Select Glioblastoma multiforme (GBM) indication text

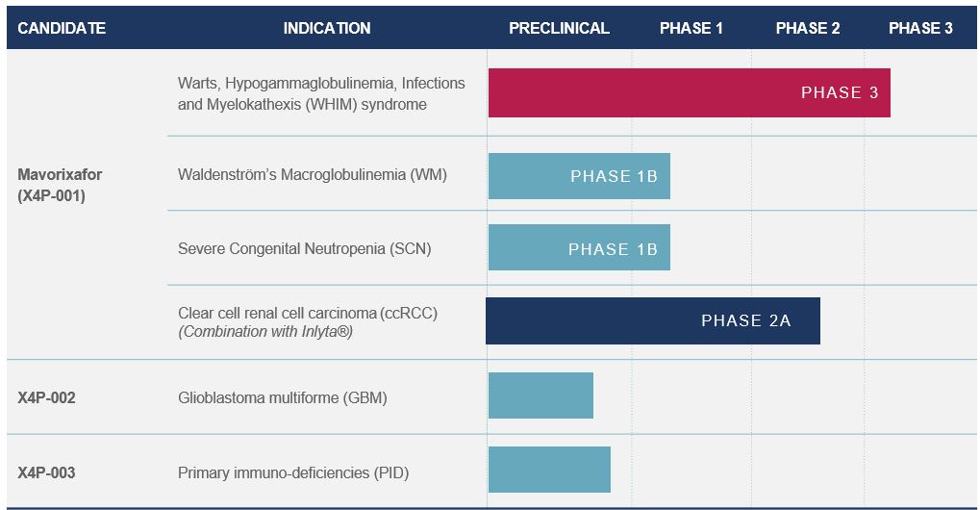283,396
